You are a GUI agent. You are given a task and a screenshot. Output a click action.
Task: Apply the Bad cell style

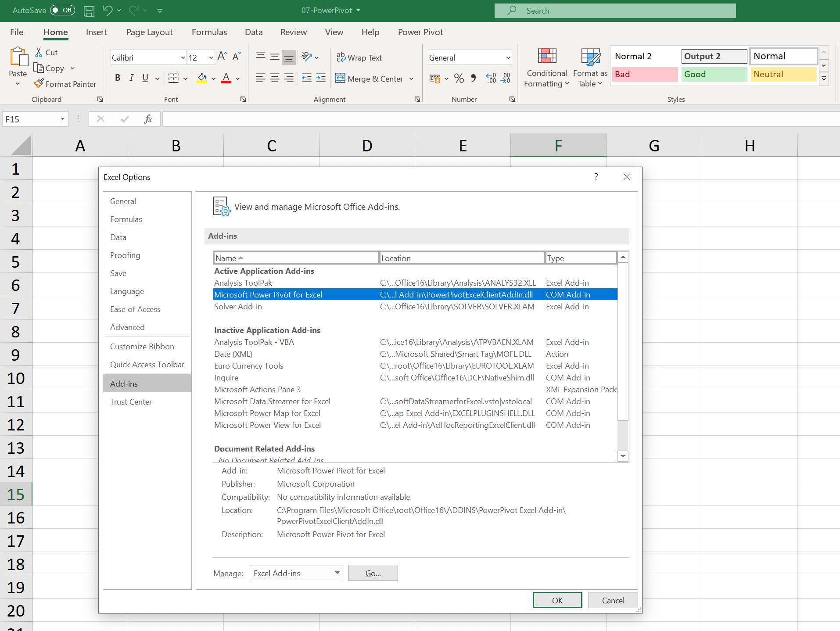click(644, 74)
